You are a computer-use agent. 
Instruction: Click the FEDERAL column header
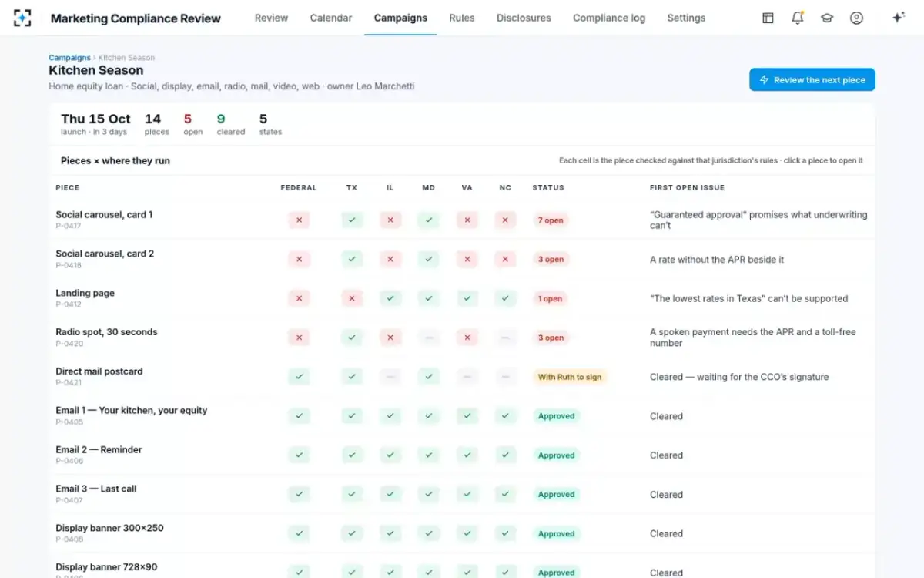click(x=299, y=187)
